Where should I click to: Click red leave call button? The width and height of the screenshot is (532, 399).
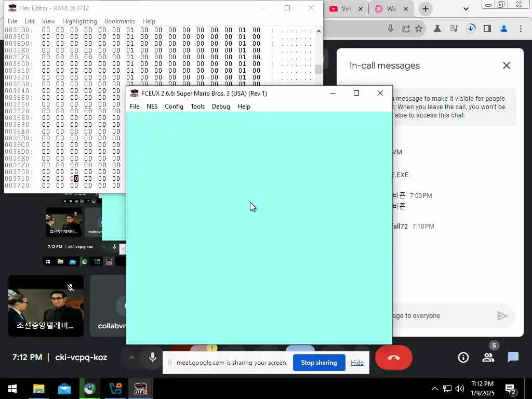pyautogui.click(x=394, y=357)
